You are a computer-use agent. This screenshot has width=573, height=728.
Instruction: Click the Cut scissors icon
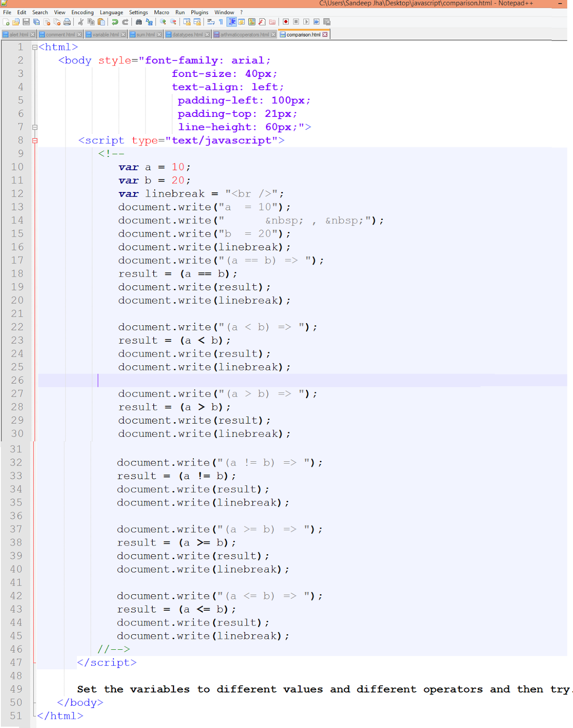tap(80, 22)
